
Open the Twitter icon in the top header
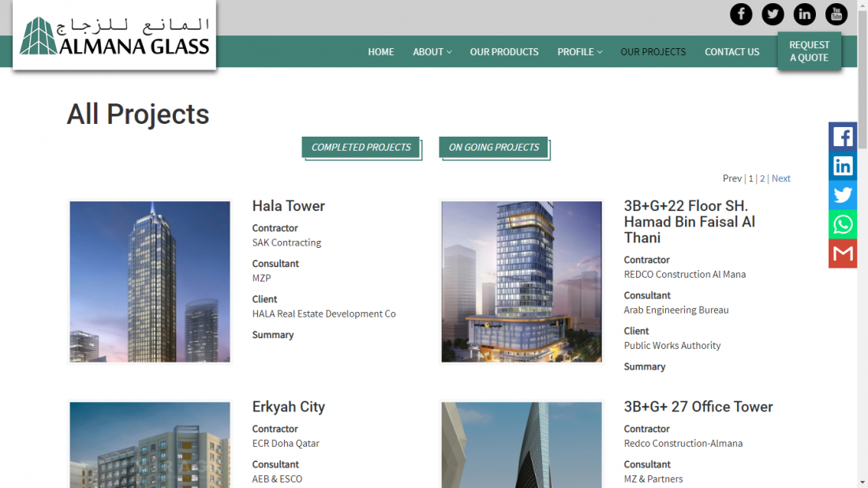click(x=773, y=14)
